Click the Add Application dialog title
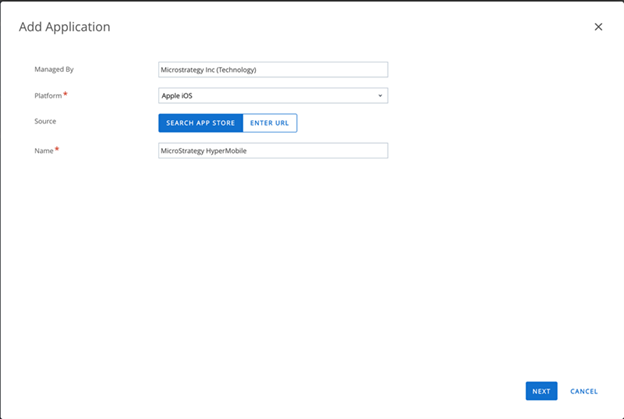 click(x=65, y=27)
